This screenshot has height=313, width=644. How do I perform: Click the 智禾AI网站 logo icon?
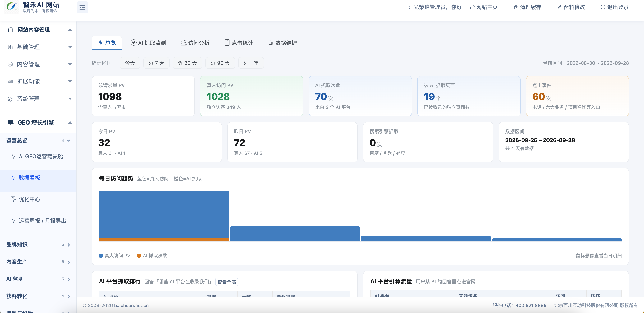[x=12, y=7]
